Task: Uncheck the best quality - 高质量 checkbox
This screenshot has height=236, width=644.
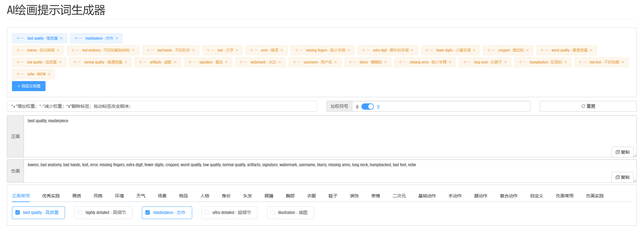Action: [18, 213]
